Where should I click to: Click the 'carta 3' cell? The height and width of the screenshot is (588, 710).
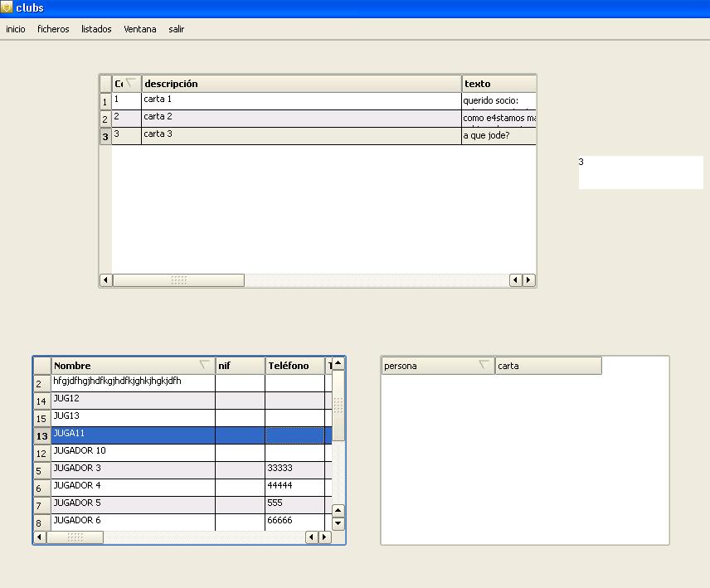pyautogui.click(x=301, y=136)
